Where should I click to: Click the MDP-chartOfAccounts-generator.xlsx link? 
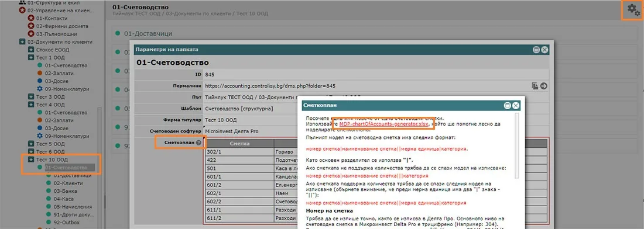pos(383,124)
